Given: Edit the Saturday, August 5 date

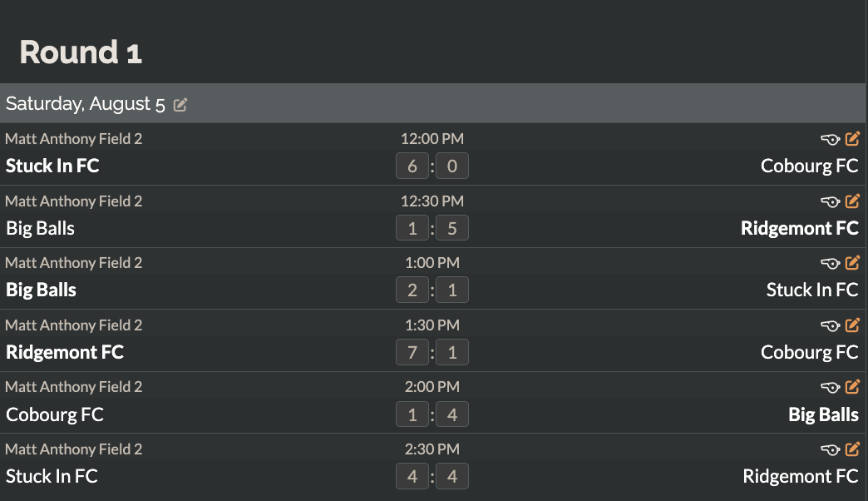Looking at the screenshot, I should click(180, 104).
